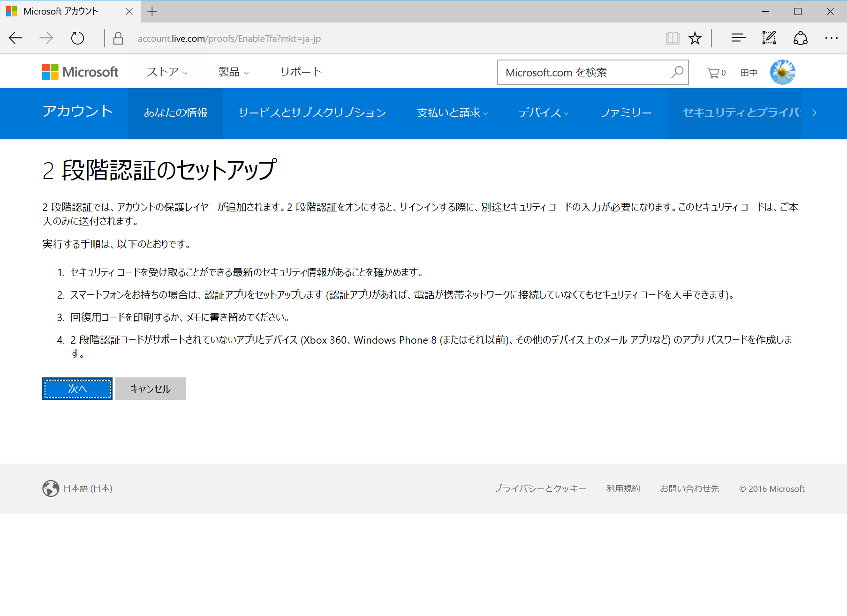Start a Web Note annotation
847x616 pixels.
click(769, 38)
